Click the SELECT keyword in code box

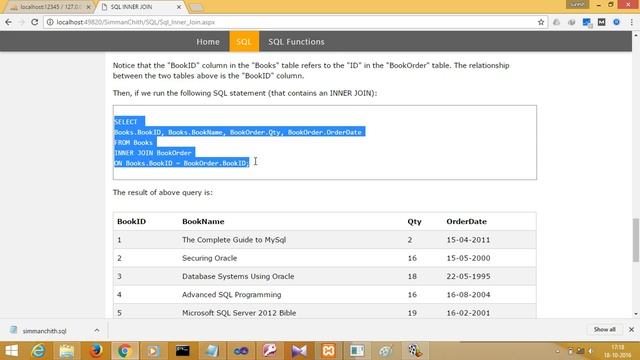click(x=126, y=122)
